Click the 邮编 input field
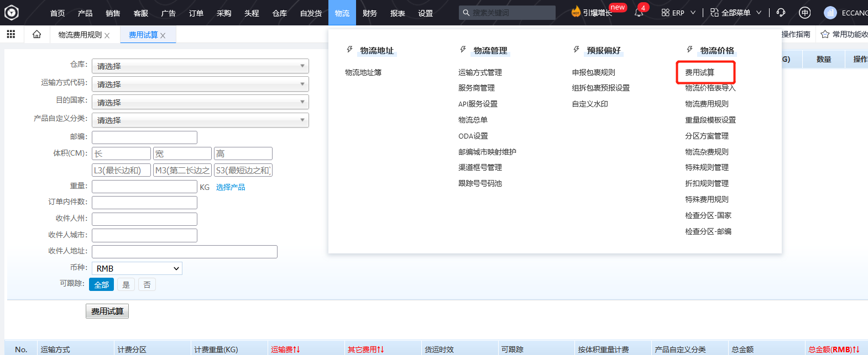The image size is (868, 355). (144, 137)
